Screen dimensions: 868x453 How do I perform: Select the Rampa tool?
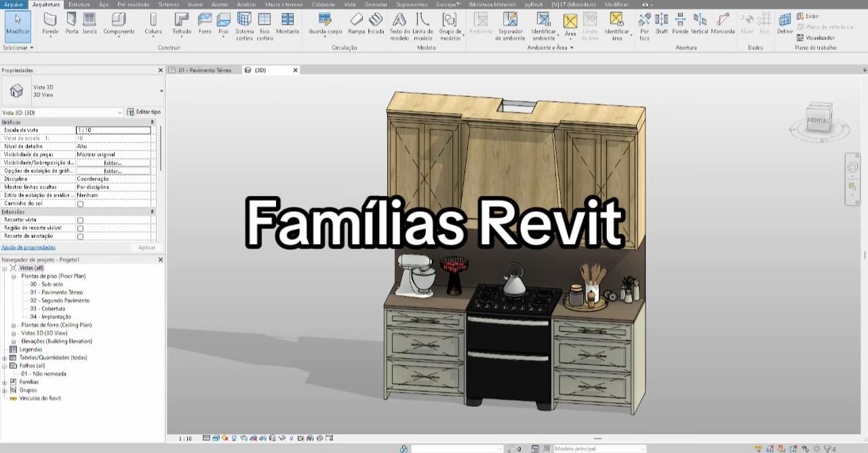click(x=357, y=23)
